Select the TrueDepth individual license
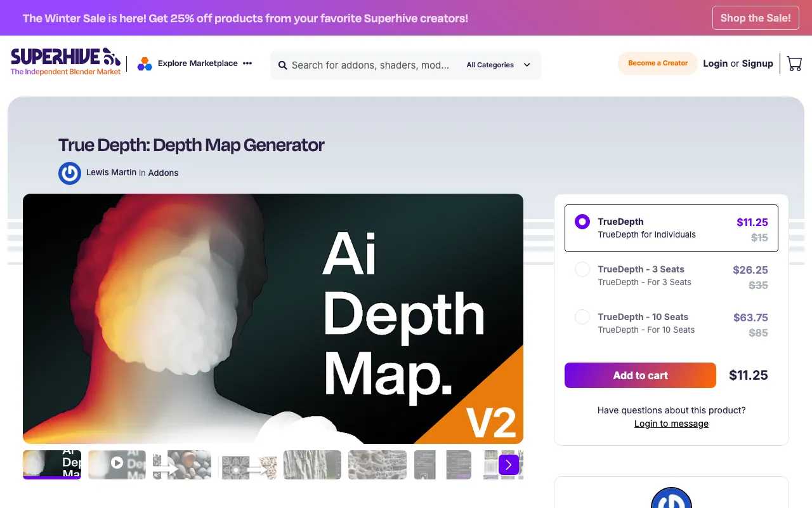 click(x=582, y=222)
